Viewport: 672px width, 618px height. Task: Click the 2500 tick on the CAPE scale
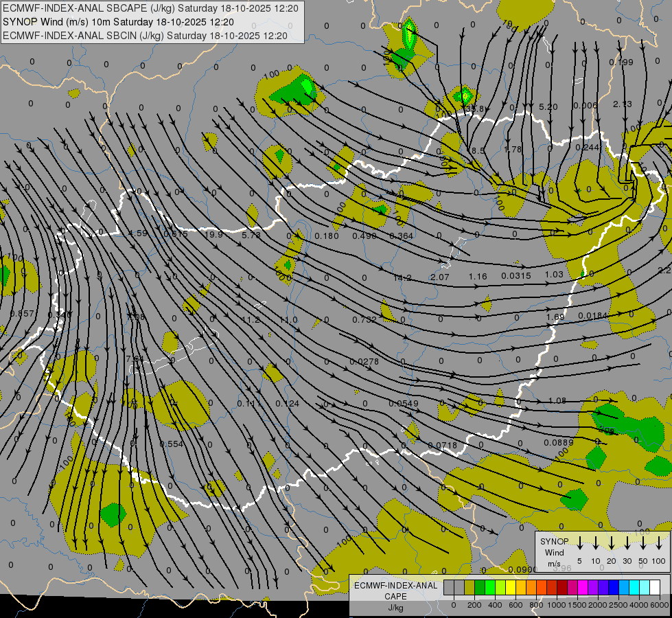coord(618,605)
